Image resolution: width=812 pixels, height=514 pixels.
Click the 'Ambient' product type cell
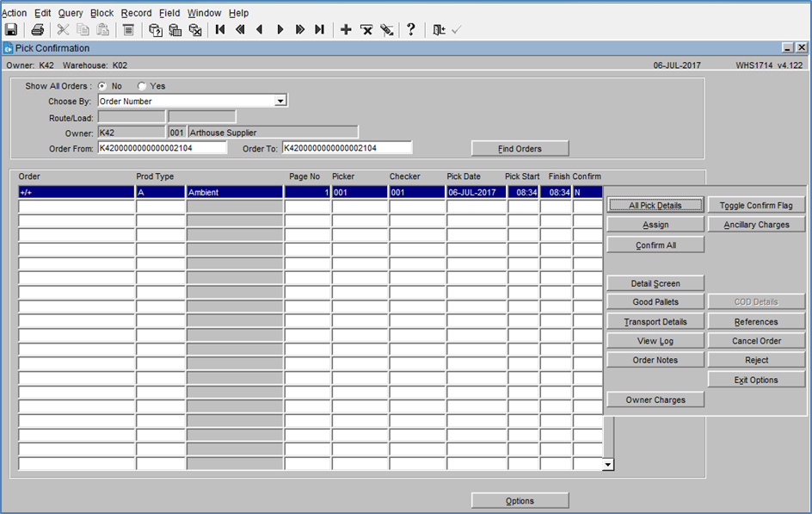click(235, 192)
